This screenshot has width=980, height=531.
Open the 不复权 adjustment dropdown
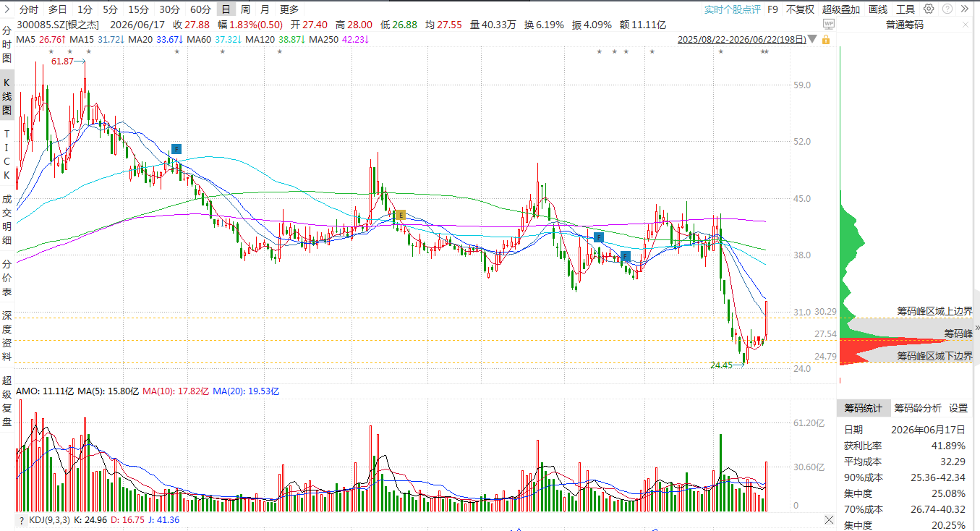click(800, 9)
